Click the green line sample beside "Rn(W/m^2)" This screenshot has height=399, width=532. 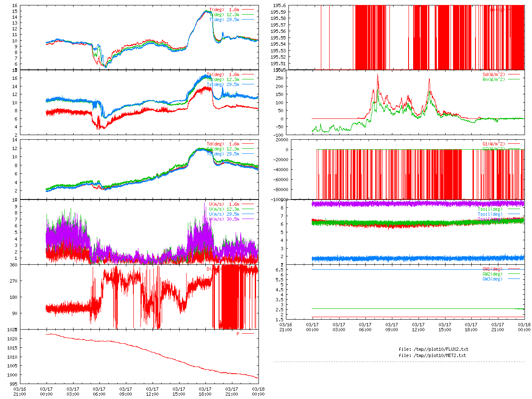pos(514,80)
